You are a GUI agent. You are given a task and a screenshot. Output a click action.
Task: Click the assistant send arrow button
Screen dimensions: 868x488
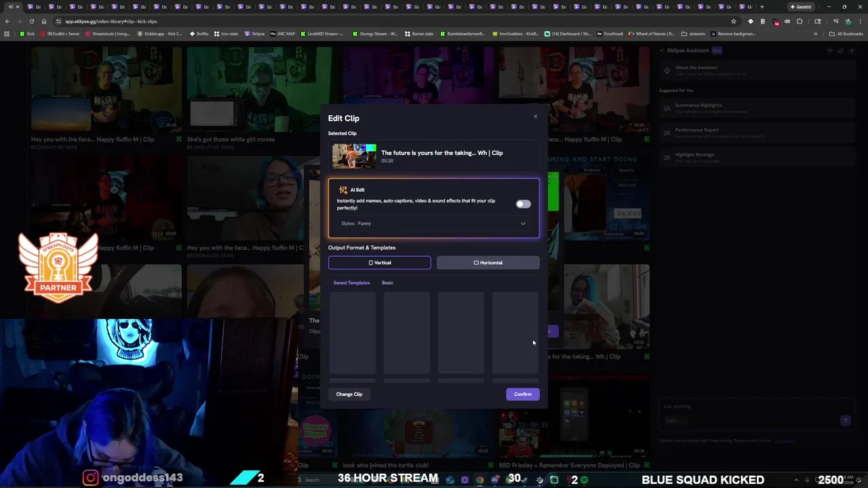(x=845, y=420)
